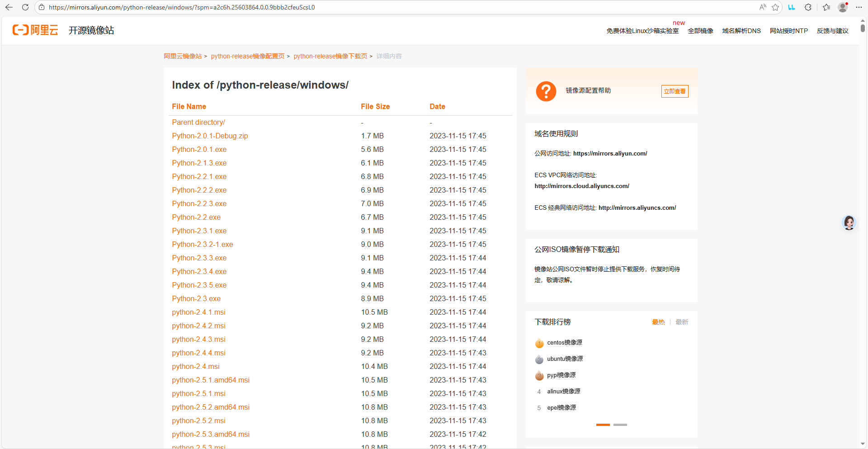This screenshot has width=868, height=449.
Task: Click the second carousel indicator bar
Action: tap(620, 425)
